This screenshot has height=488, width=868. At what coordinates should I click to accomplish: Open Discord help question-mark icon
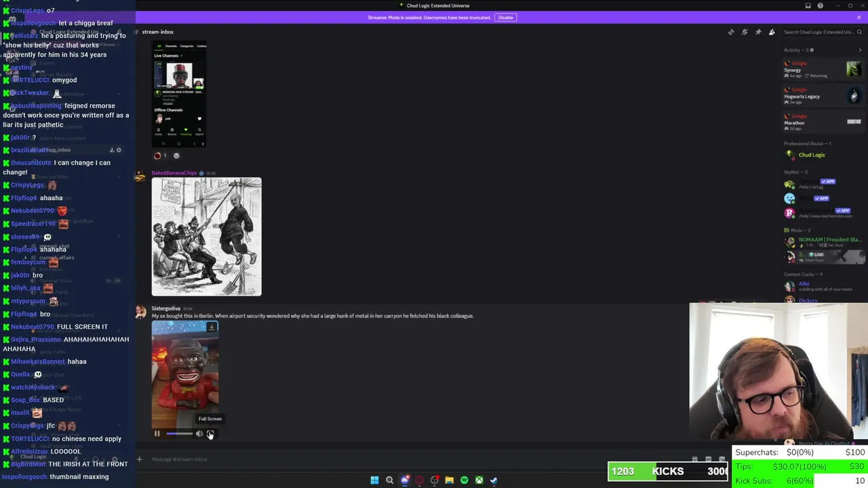tap(820, 5)
